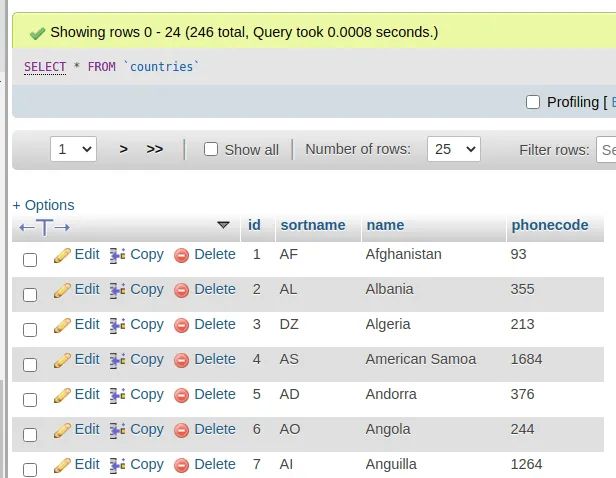Click the Copy icon in the Anguilla row
Image resolution: width=616 pixels, height=478 pixels.
click(x=117, y=465)
